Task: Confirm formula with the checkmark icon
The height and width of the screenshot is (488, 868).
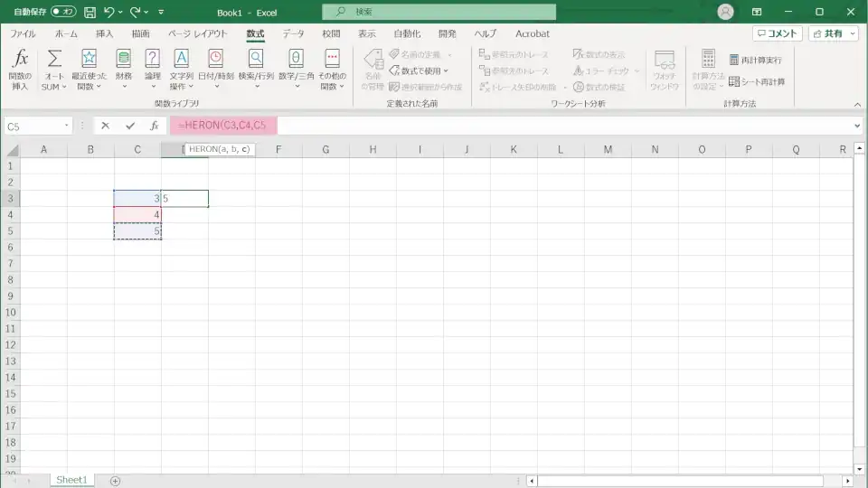Action: 130,127
